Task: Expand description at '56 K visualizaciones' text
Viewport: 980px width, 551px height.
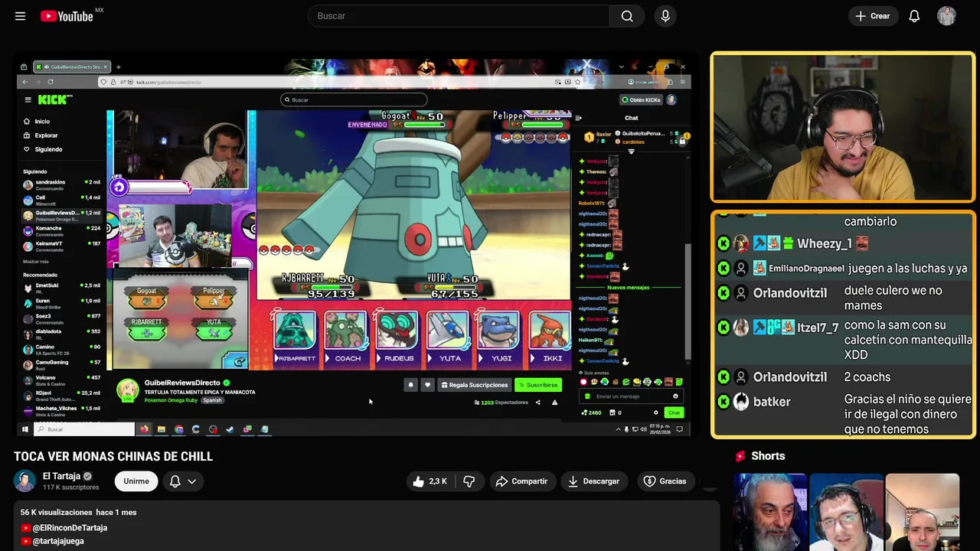Action: pos(55,512)
